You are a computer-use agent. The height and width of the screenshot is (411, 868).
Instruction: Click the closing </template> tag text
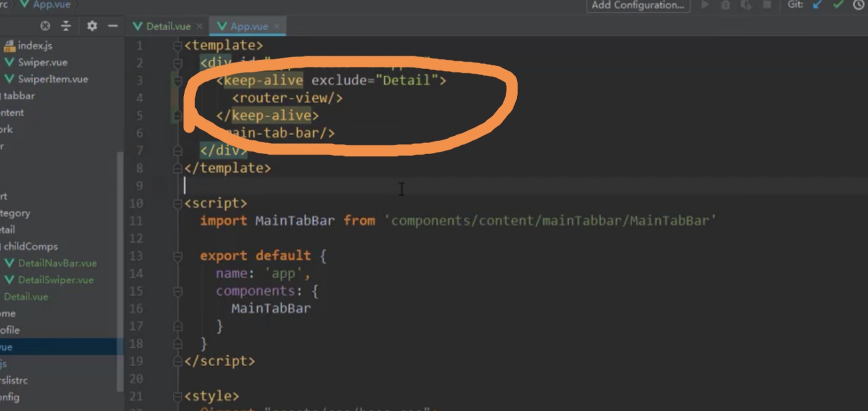(228, 168)
